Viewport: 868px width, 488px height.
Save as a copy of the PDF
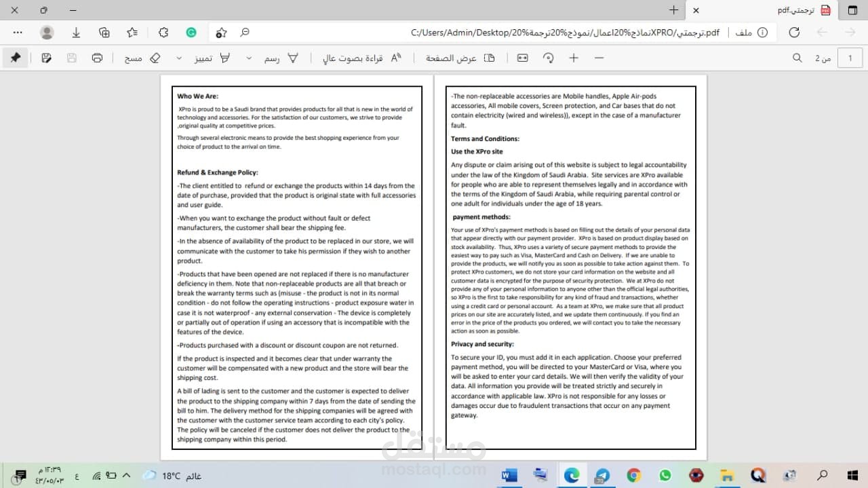(x=46, y=58)
